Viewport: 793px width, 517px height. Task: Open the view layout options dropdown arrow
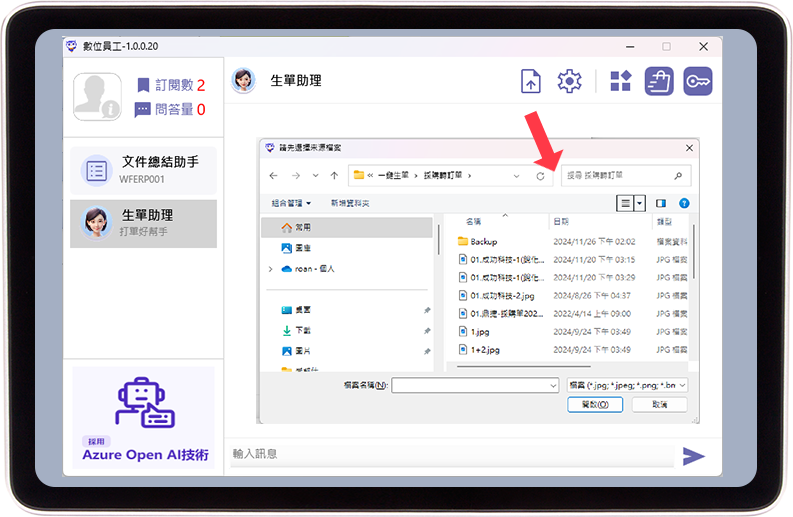(640, 203)
